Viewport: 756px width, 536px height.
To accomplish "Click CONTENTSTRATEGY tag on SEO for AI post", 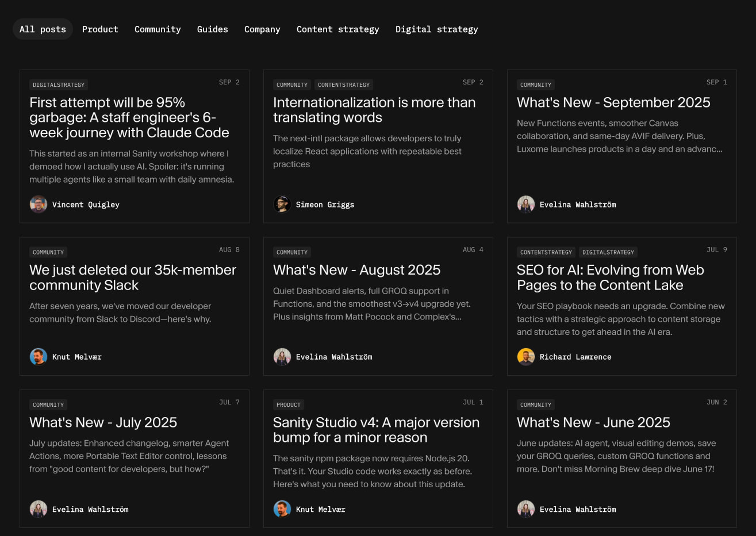I will [x=546, y=252].
